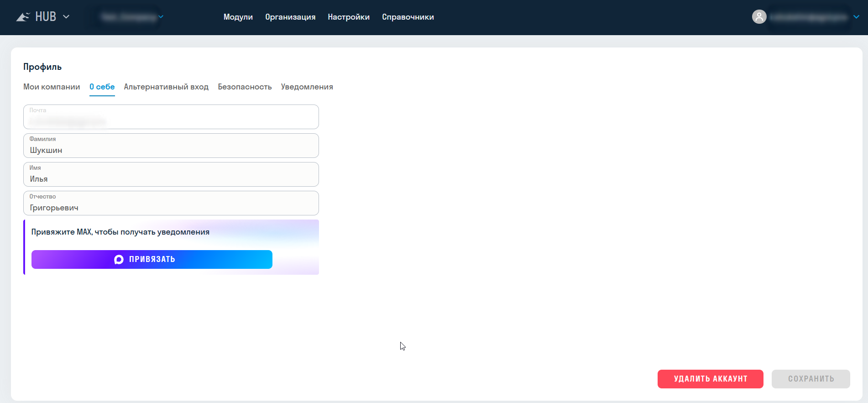Image resolution: width=868 pixels, height=403 pixels.
Task: Click the "Привяжите MAX, чтобы получать уведомления" text
Action: [120, 232]
